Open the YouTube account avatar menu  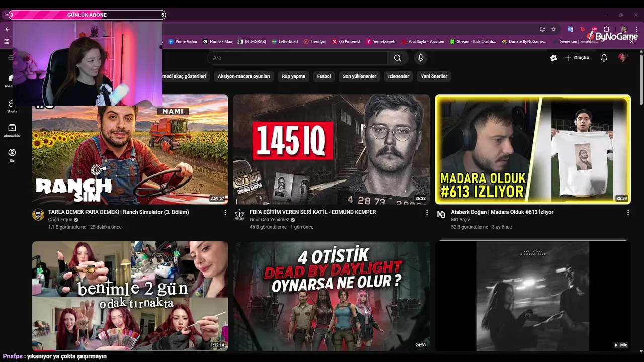pos(623,58)
